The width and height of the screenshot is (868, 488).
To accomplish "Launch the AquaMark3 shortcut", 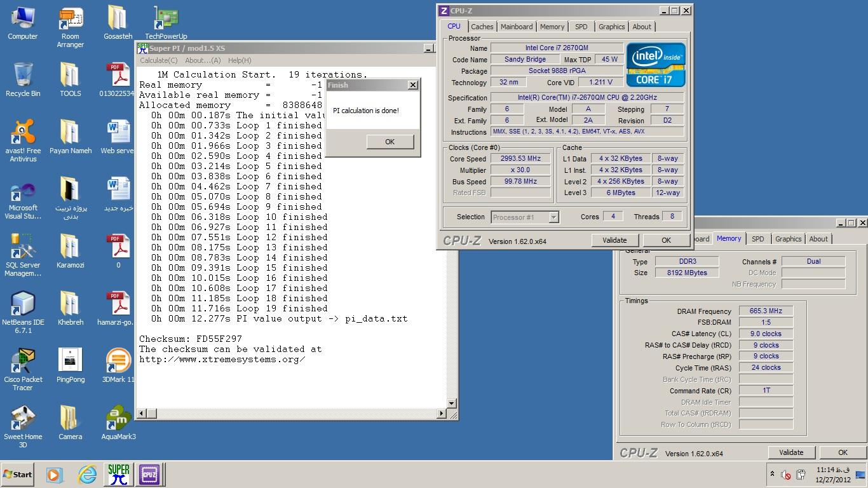I will (118, 423).
